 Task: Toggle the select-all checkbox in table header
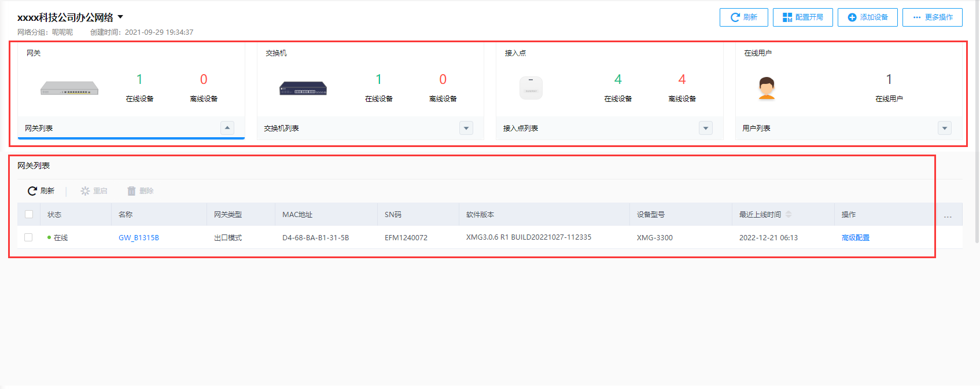coord(29,214)
